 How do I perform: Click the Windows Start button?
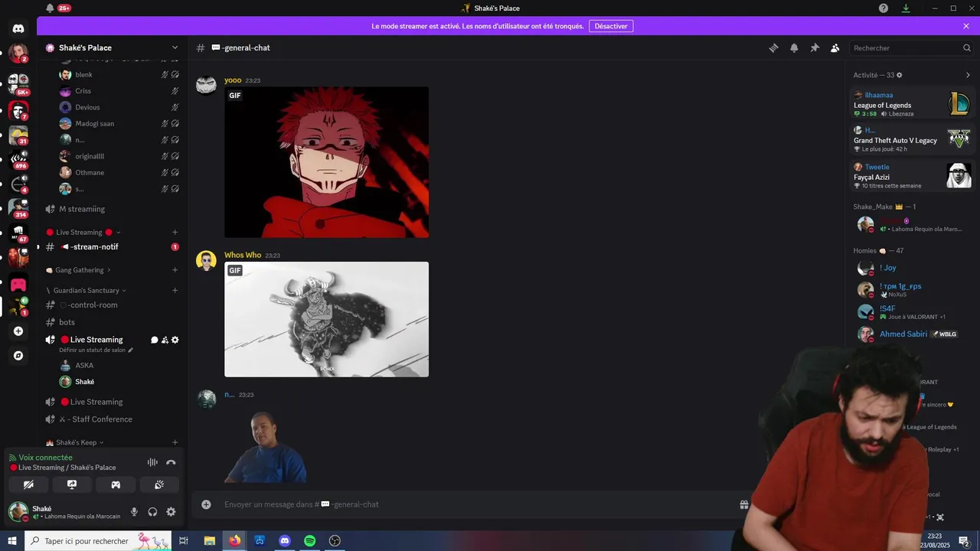coord(12,541)
